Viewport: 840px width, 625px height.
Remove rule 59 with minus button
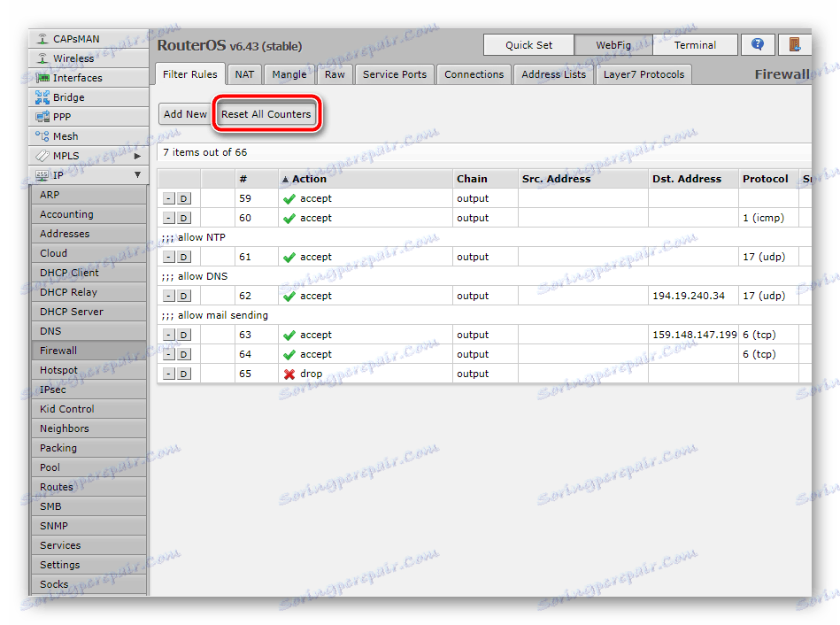(x=169, y=199)
